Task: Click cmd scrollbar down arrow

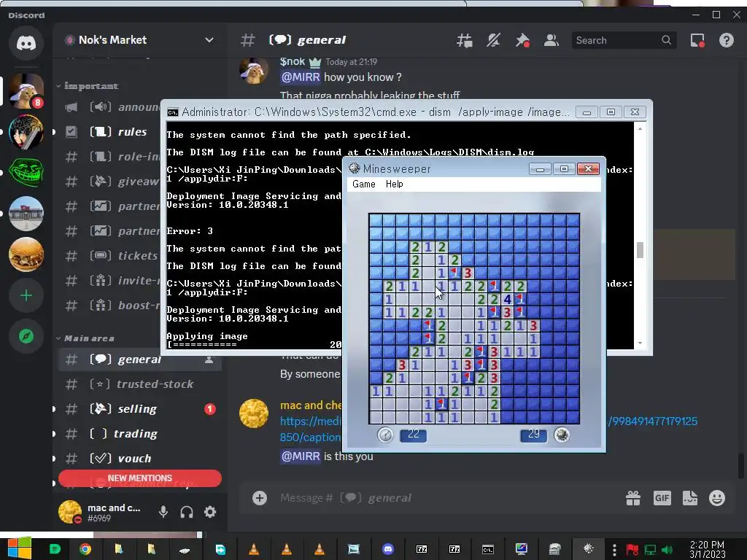Action: click(x=640, y=343)
